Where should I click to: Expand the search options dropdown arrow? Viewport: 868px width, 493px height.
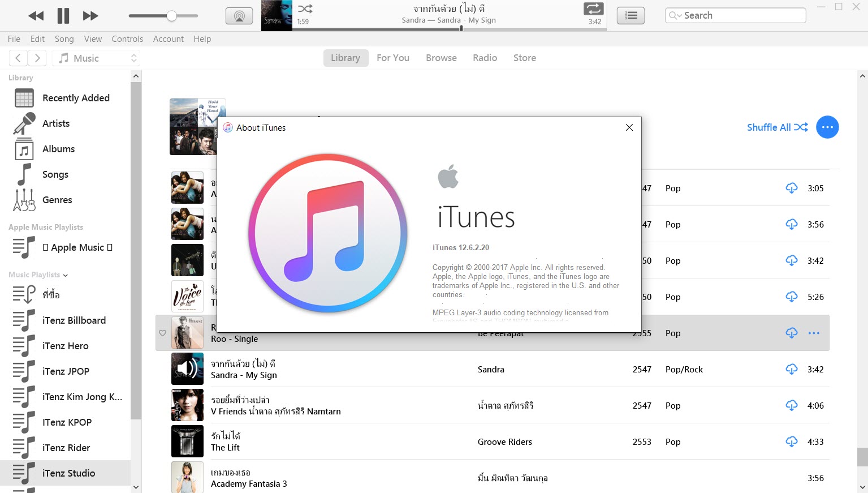675,16
